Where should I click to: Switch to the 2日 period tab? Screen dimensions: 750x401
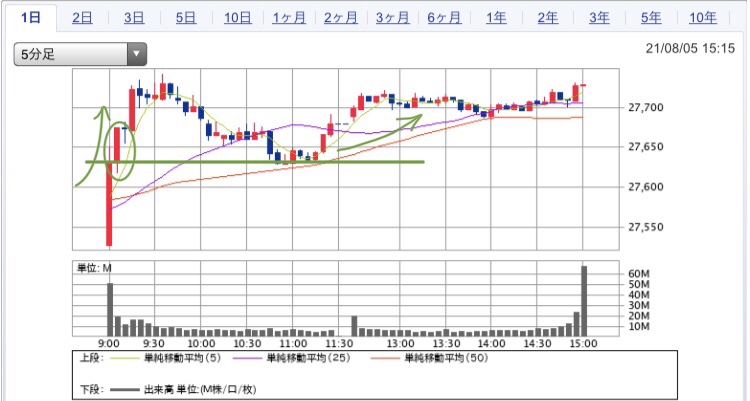point(82,18)
